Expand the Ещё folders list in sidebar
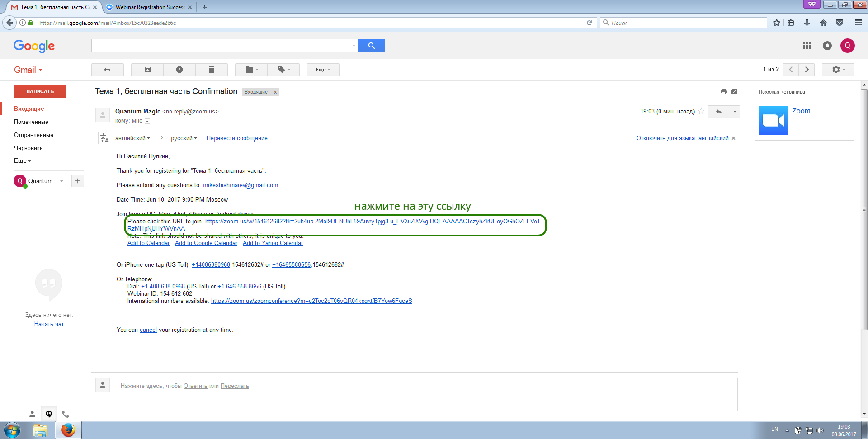Image resolution: width=868 pixels, height=439 pixels. [x=23, y=161]
